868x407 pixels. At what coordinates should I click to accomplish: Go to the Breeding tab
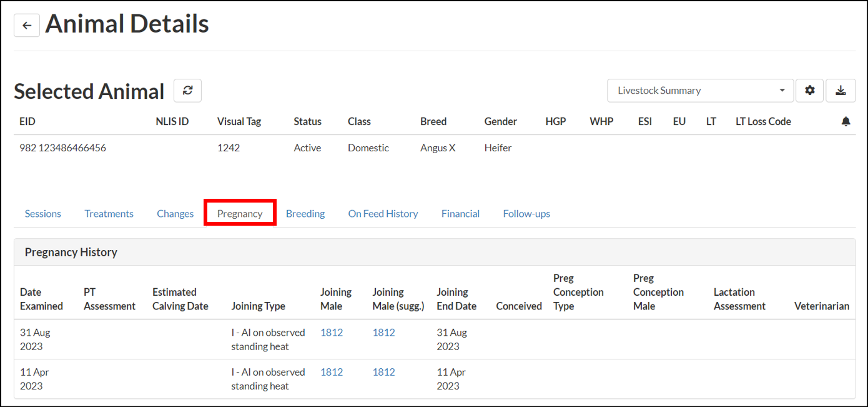click(x=305, y=214)
